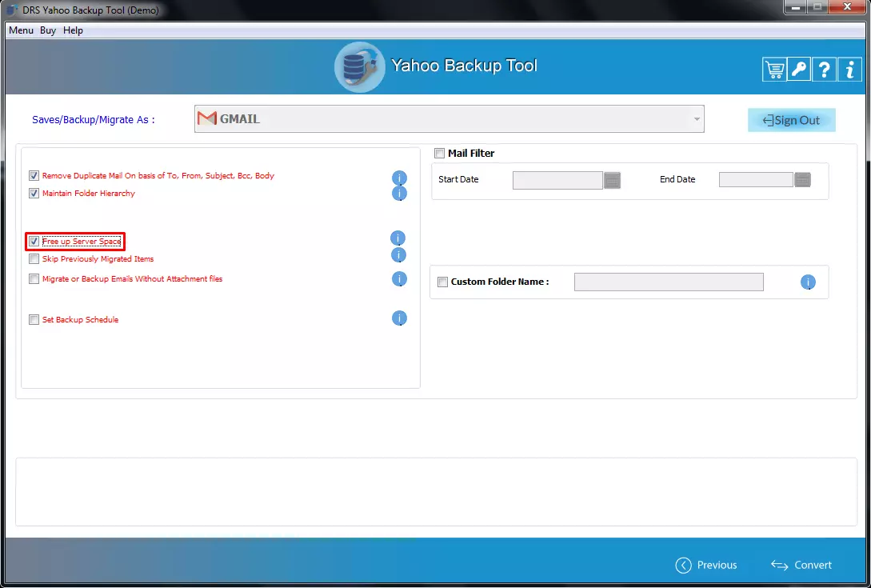
Task: Click the Yahoo Backup Tool logo
Action: coord(359,67)
